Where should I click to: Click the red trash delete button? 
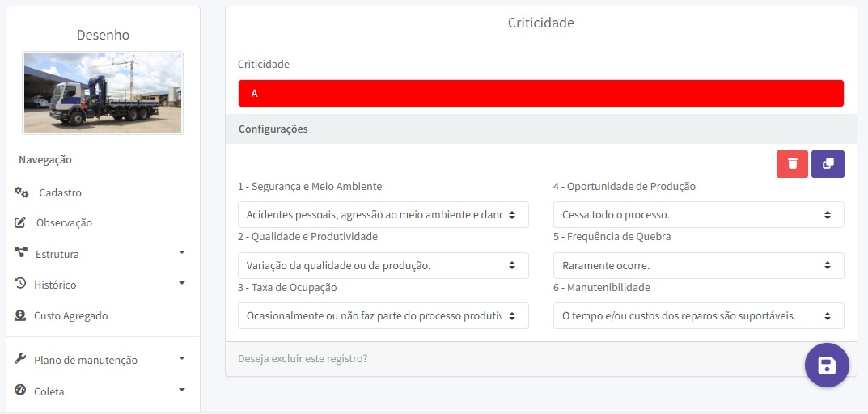[x=792, y=164]
